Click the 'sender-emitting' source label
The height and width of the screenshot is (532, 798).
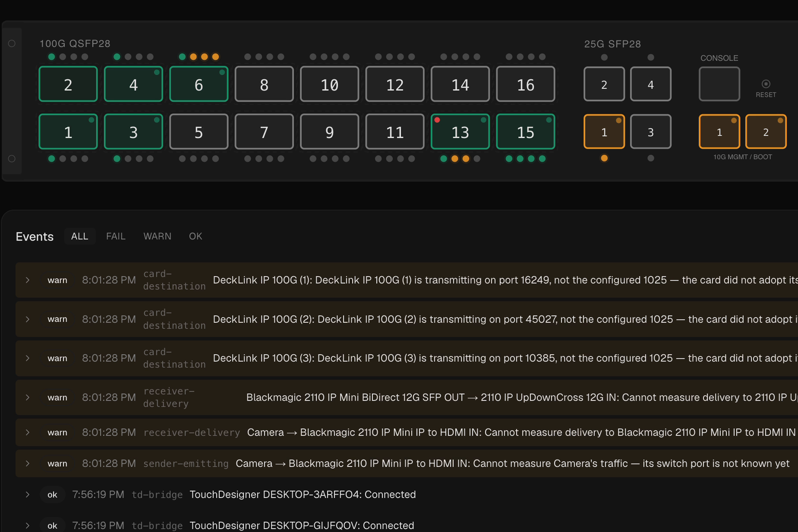[186, 464]
